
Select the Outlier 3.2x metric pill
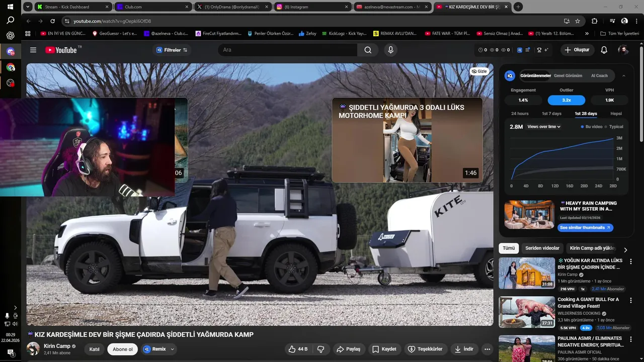coord(567,100)
